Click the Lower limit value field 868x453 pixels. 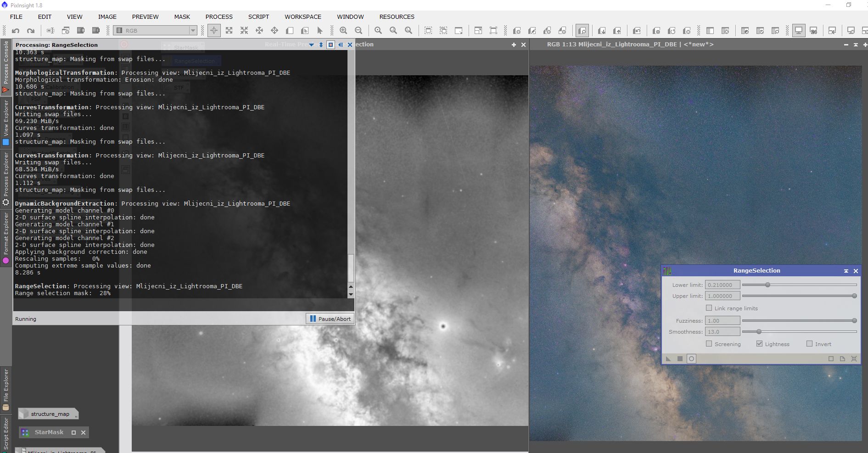(722, 285)
